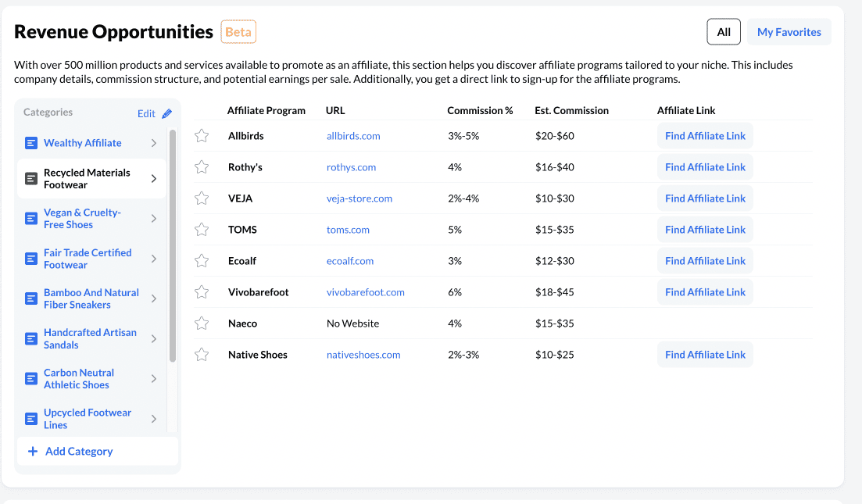Click the Wealthy Affiliate category document icon
This screenshot has width=862, height=504.
pos(31,143)
